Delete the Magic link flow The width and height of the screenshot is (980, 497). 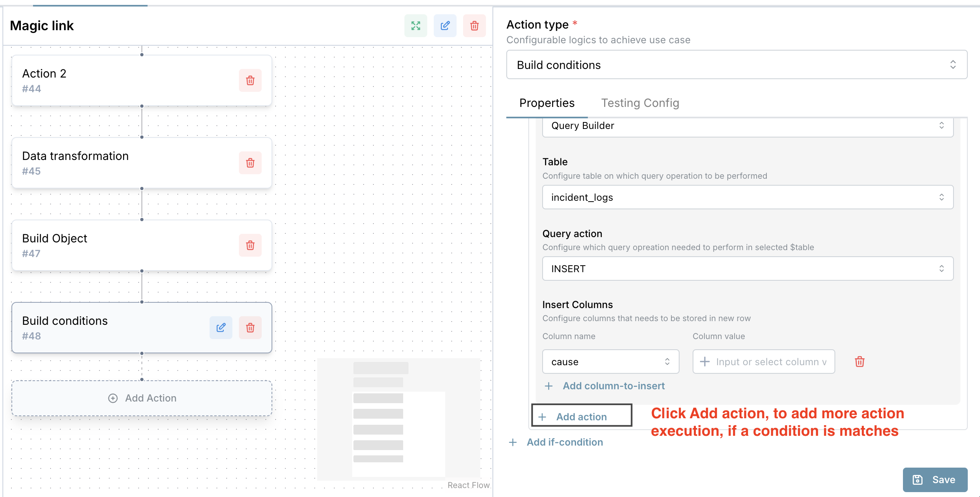(474, 26)
